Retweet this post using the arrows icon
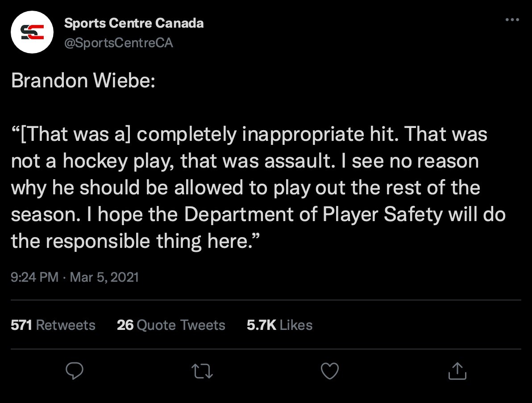This screenshot has height=403, width=532. [x=202, y=371]
